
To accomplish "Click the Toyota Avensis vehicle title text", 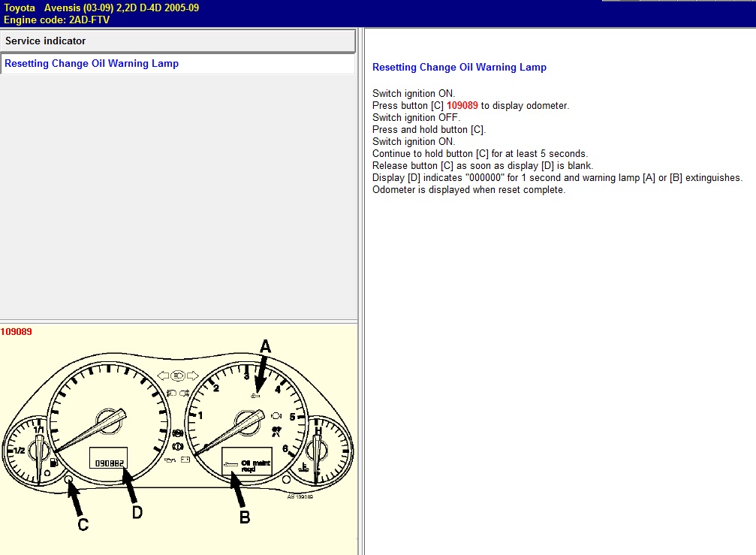I will (101, 8).
